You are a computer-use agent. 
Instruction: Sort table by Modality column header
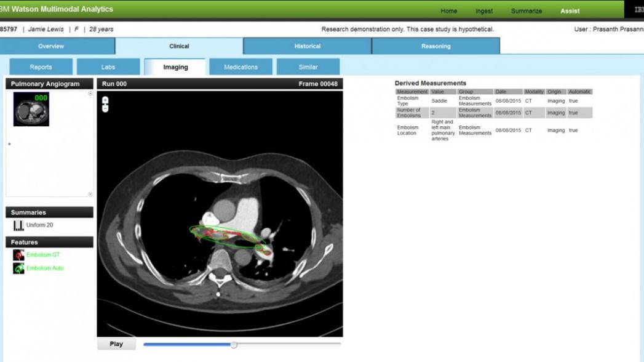coord(534,92)
